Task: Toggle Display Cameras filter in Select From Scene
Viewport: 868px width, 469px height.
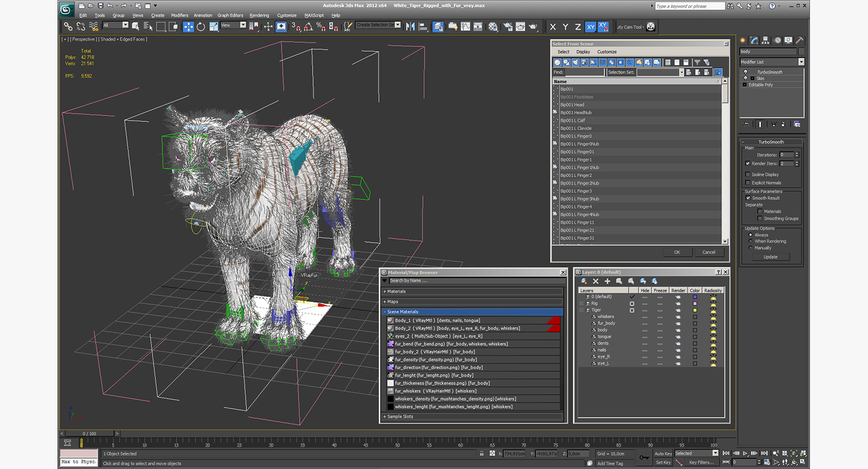Action: [x=585, y=62]
